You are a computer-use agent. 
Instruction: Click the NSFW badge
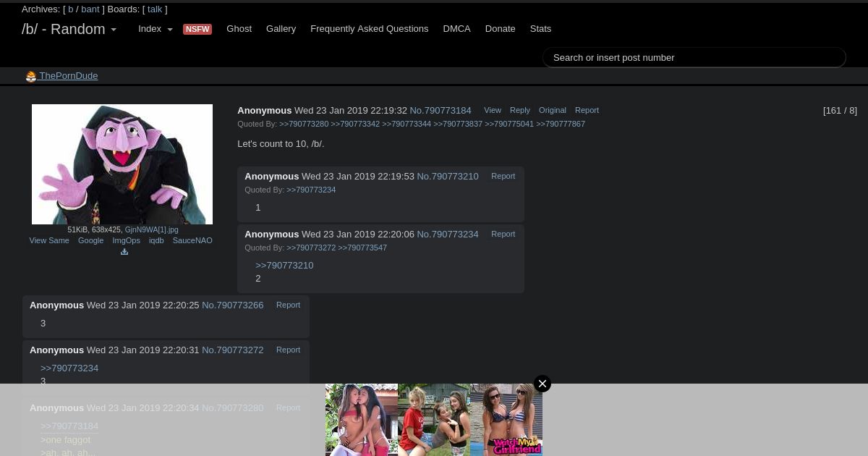pos(197,30)
